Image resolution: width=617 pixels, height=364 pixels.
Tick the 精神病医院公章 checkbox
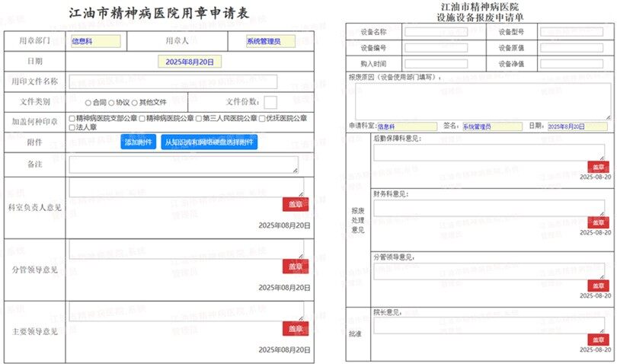142,119
